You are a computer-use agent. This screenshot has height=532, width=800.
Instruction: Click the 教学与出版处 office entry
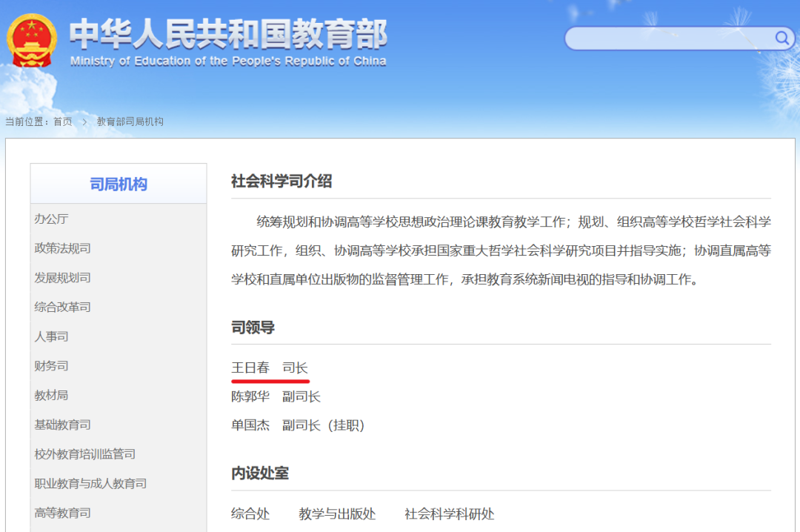click(337, 513)
